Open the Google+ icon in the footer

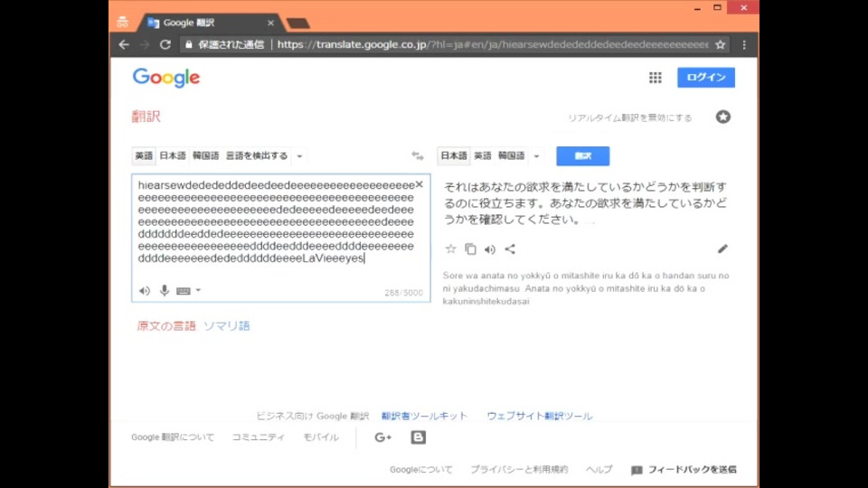(383, 437)
